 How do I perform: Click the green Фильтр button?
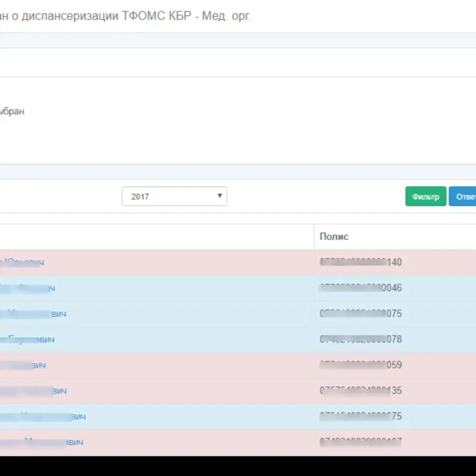pyautogui.click(x=425, y=196)
